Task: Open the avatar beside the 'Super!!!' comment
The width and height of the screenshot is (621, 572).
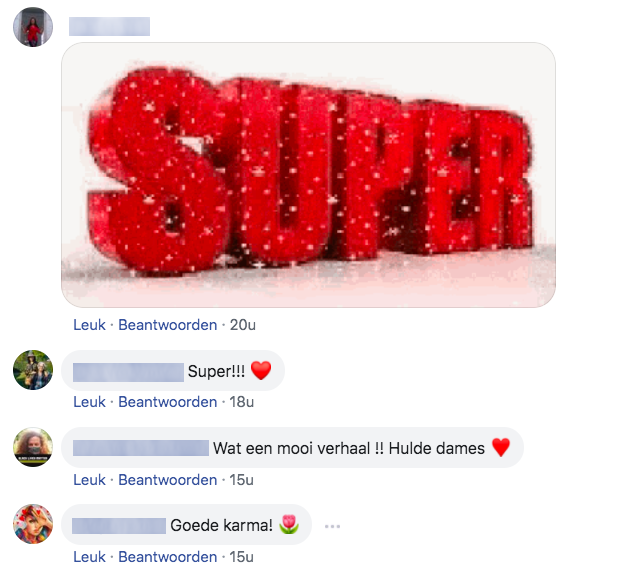Action: 33,370
